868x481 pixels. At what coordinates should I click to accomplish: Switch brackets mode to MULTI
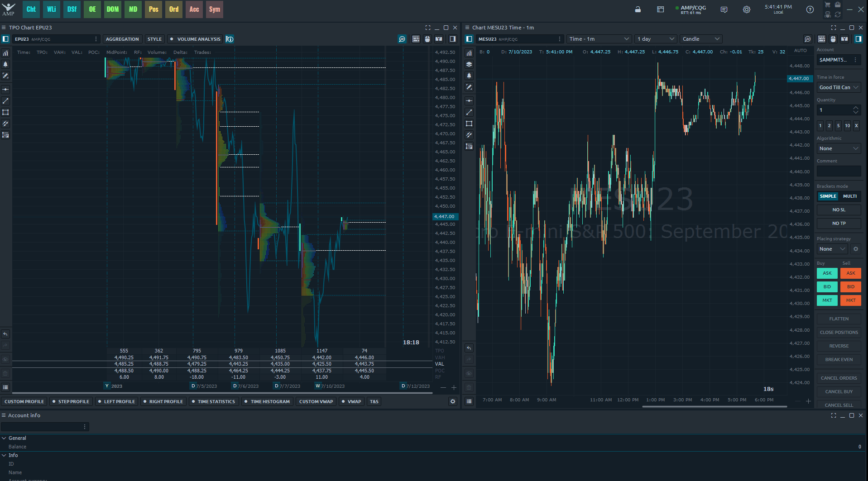(x=849, y=196)
